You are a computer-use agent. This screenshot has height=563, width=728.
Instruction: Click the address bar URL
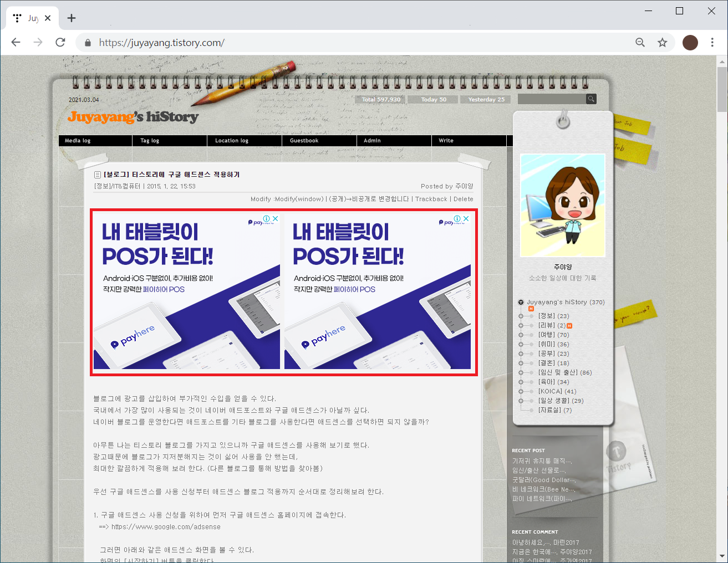click(x=161, y=43)
